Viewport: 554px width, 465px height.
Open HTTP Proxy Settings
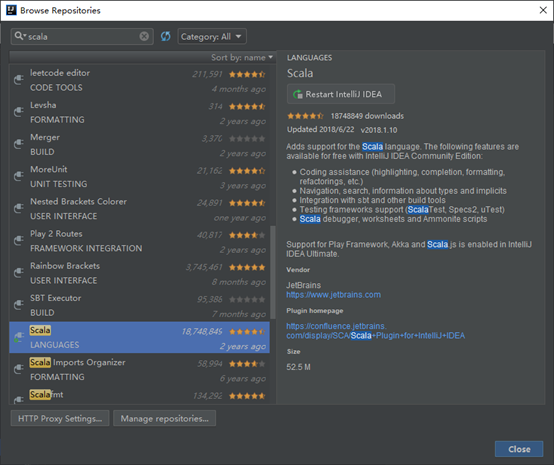point(60,418)
